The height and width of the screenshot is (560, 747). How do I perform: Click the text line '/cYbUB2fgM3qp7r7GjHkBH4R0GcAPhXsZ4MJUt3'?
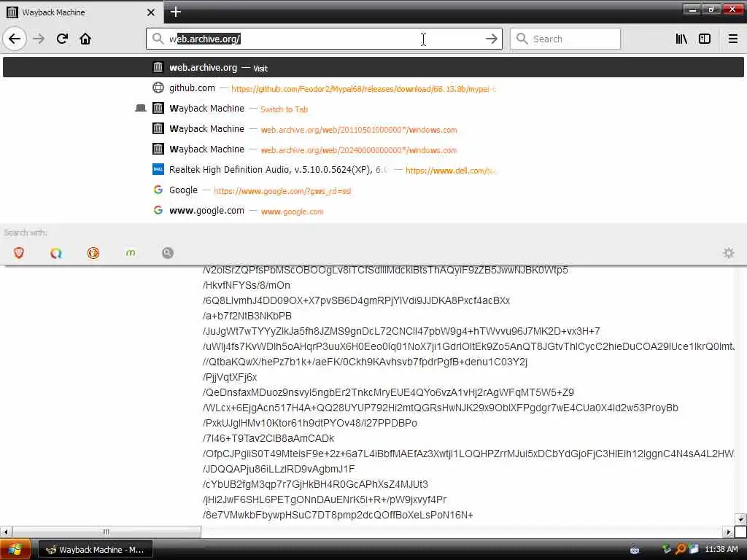click(x=315, y=484)
